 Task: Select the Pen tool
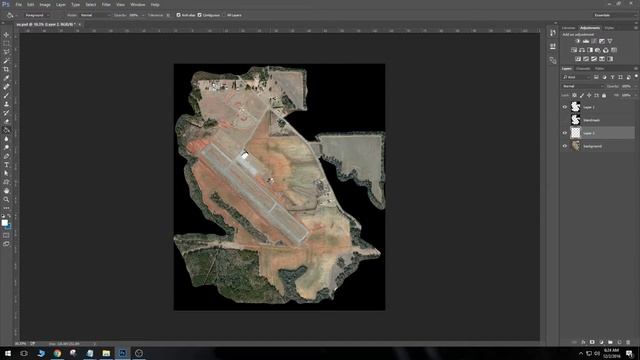point(6,156)
